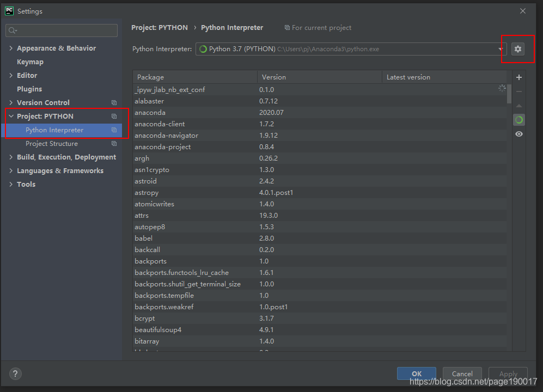
Task: Expand the Tools section
Action: pos(11,184)
